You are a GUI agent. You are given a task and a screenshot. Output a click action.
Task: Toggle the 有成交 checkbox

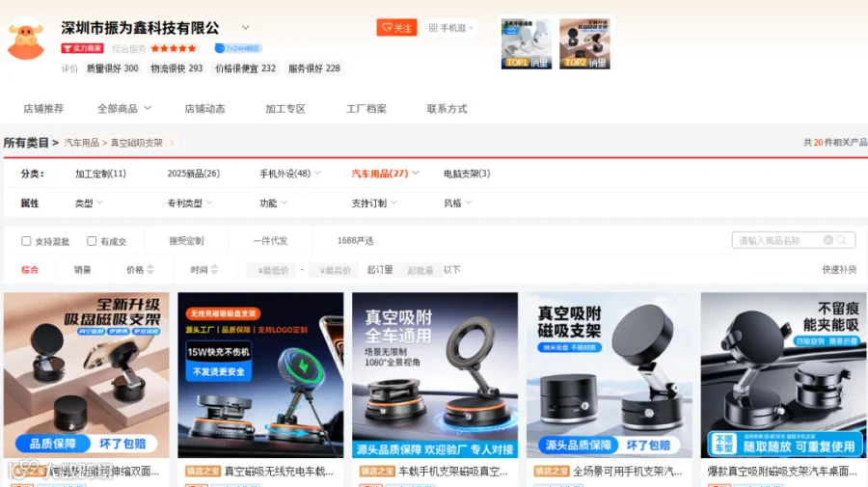(92, 241)
